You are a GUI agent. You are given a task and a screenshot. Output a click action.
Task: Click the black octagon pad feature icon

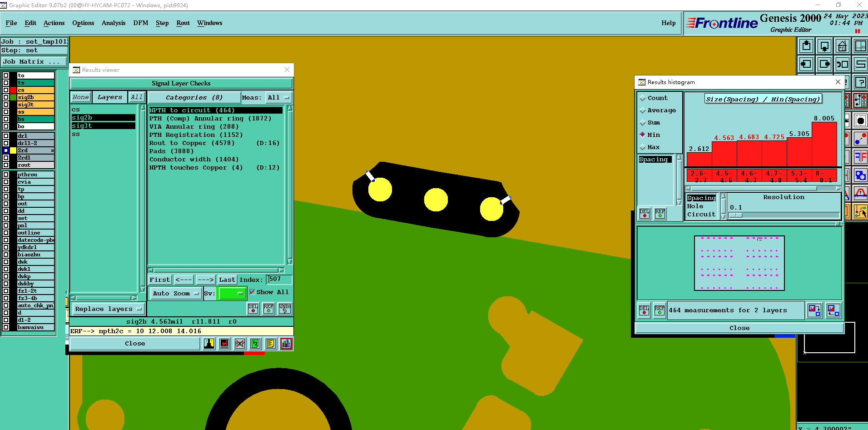pyautogui.click(x=860, y=121)
